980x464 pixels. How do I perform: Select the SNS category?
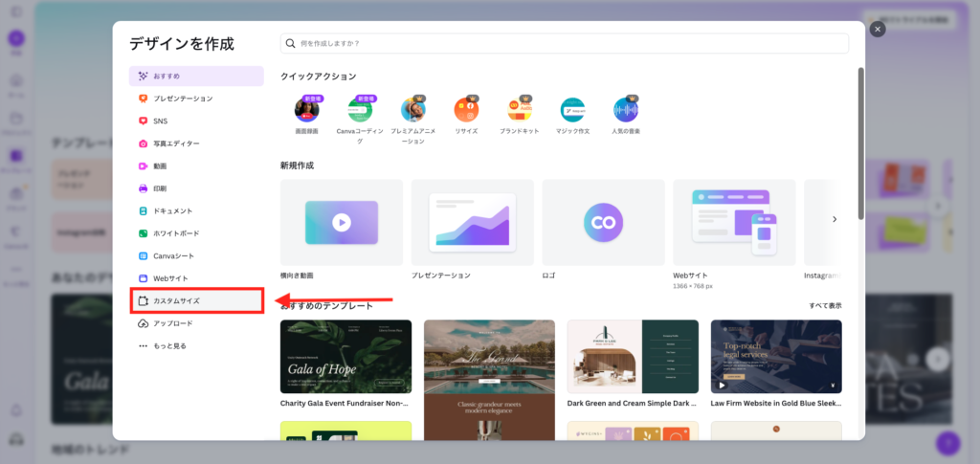(x=196, y=122)
